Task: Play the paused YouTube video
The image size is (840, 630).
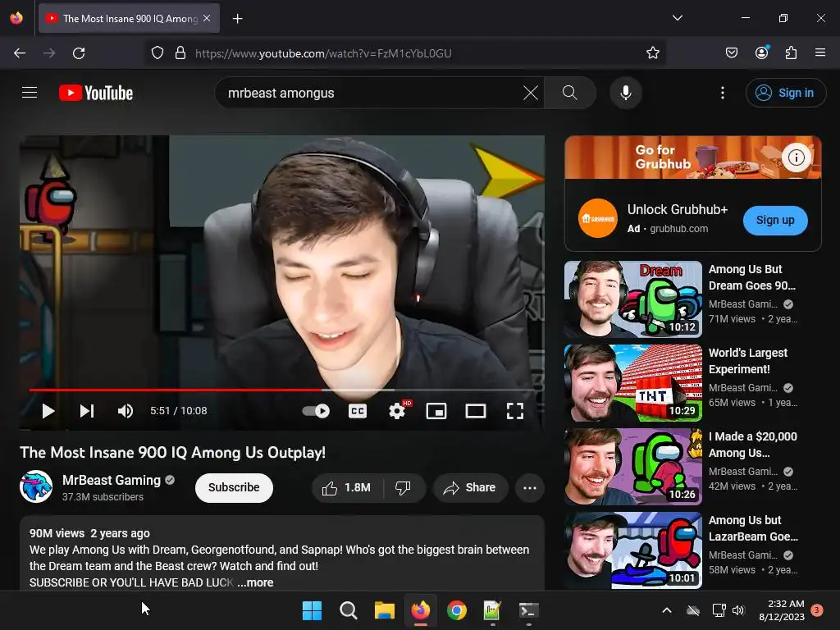Action: tap(48, 411)
